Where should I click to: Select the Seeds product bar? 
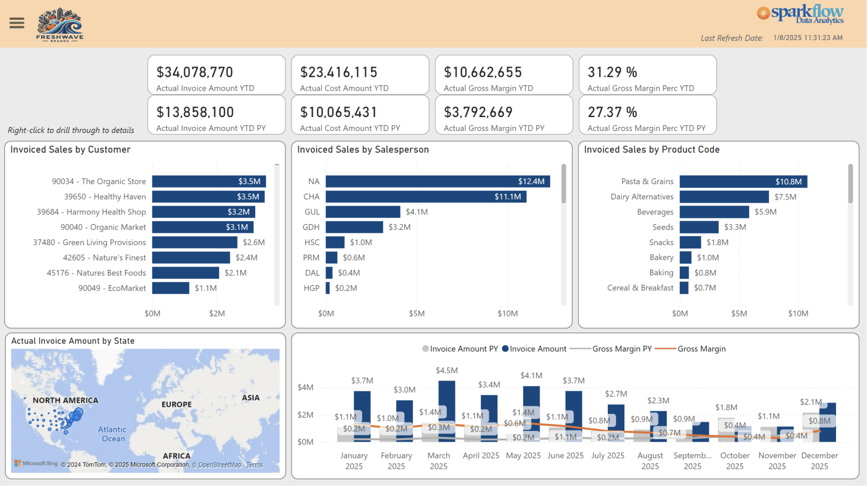[x=699, y=228]
